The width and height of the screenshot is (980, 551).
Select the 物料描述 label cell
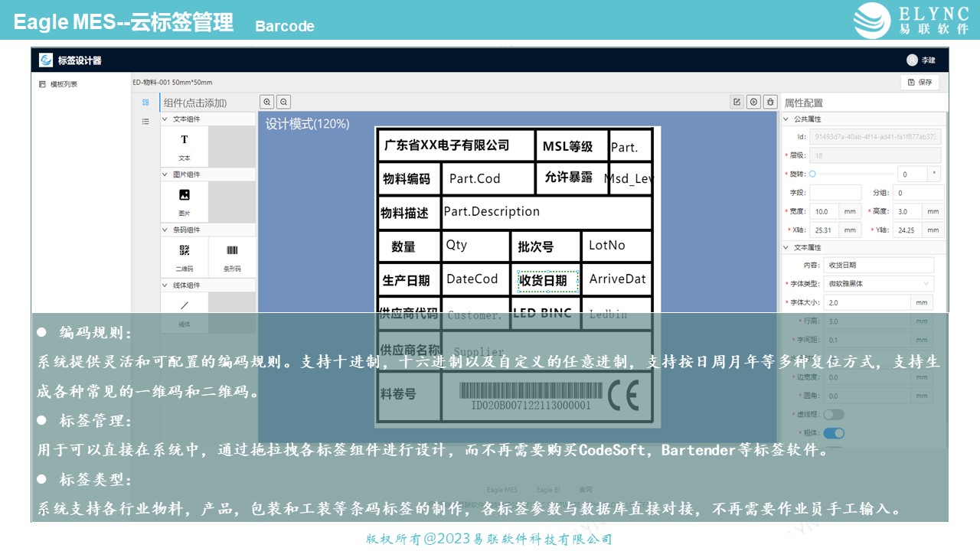pyautogui.click(x=405, y=214)
